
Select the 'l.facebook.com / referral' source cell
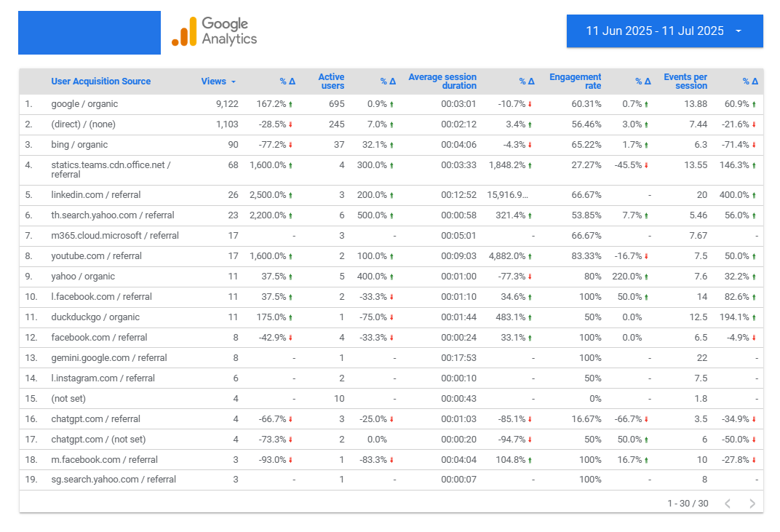(101, 297)
